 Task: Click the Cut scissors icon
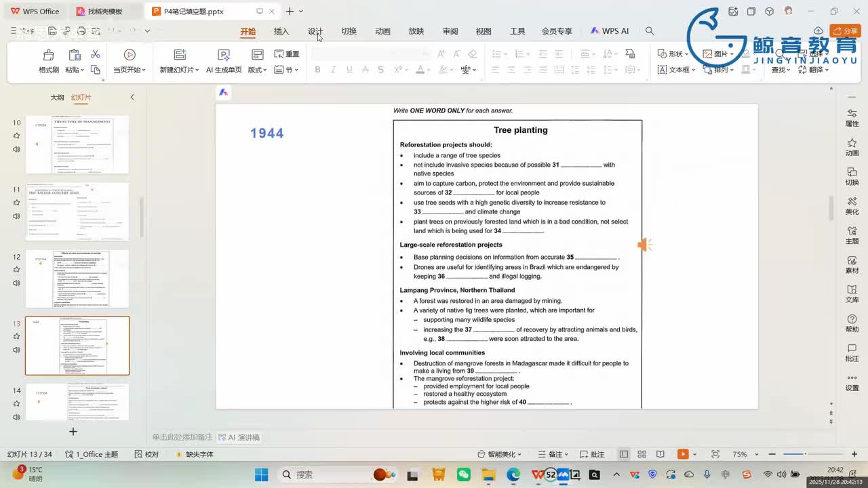point(95,54)
